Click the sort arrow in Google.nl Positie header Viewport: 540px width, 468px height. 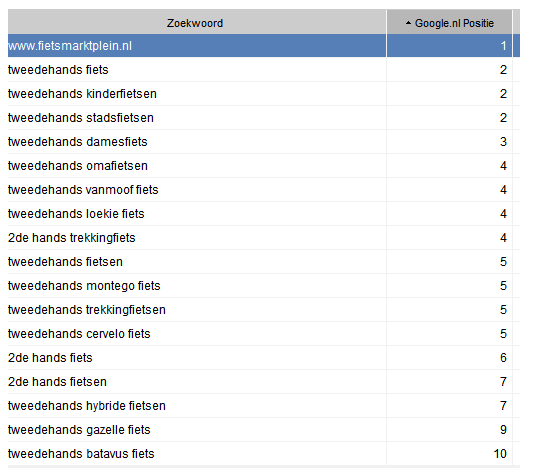point(408,23)
